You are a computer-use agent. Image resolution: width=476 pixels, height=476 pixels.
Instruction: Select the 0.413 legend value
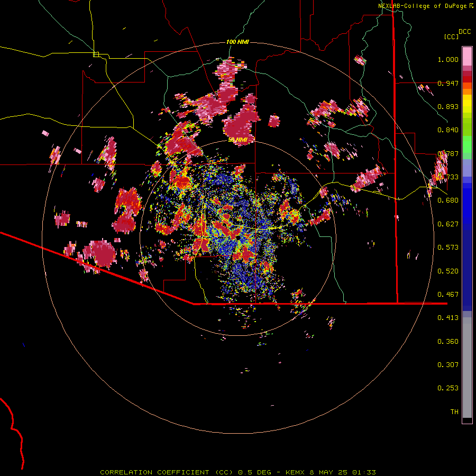(448, 318)
